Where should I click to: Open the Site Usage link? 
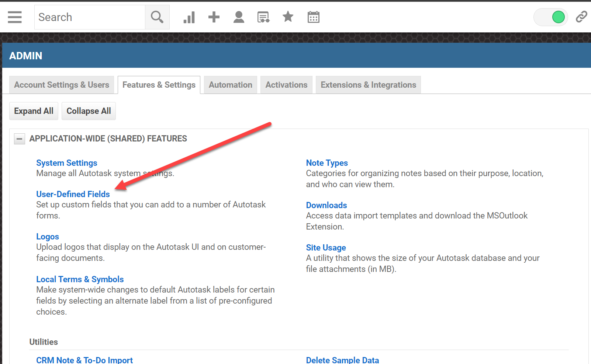point(326,248)
